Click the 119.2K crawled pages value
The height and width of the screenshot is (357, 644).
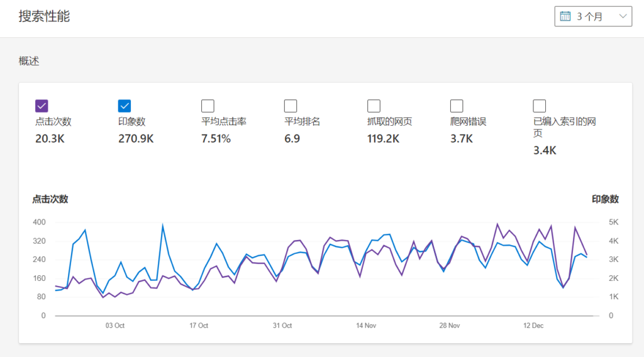(383, 139)
